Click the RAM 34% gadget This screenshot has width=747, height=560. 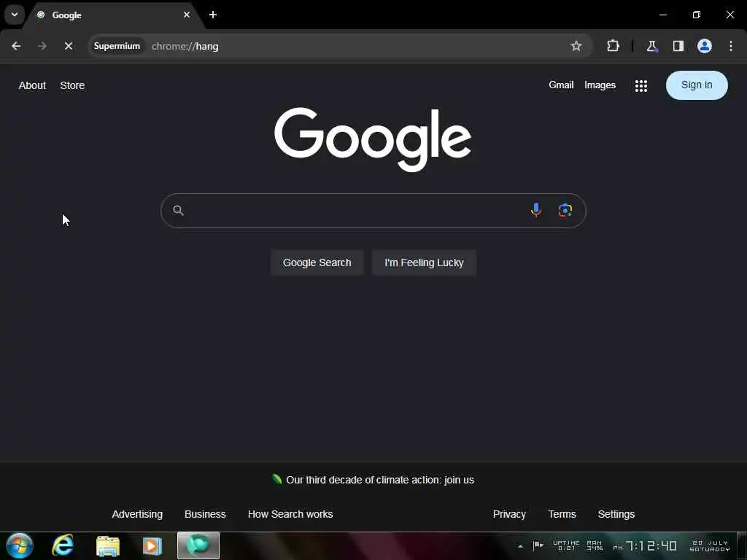[x=595, y=545]
